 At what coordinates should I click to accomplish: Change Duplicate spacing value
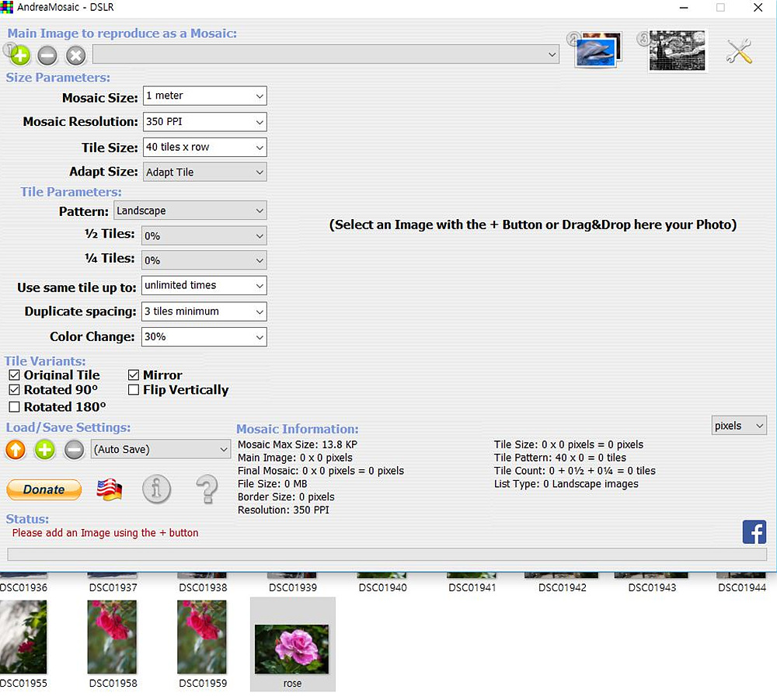tap(204, 312)
